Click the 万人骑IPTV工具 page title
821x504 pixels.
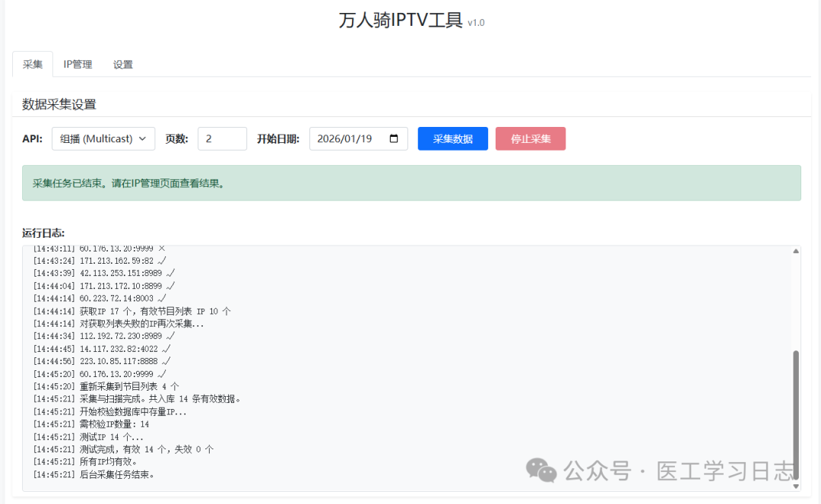coord(403,21)
